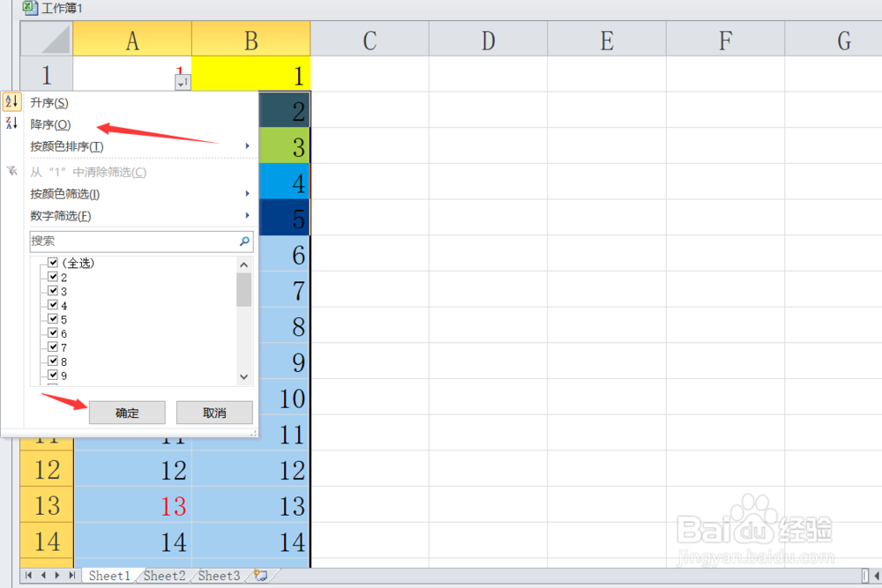882x588 pixels.
Task: Uncheck the value 5 checkbox
Action: tap(53, 319)
